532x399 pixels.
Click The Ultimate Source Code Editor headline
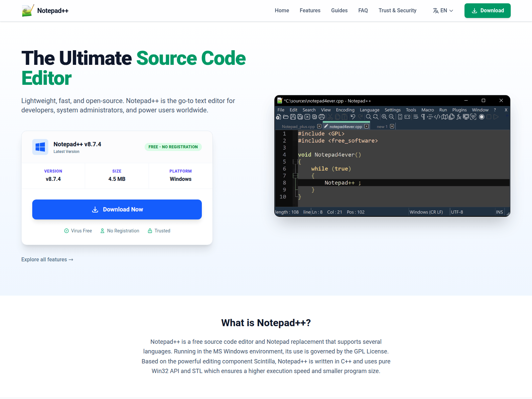coord(134,68)
